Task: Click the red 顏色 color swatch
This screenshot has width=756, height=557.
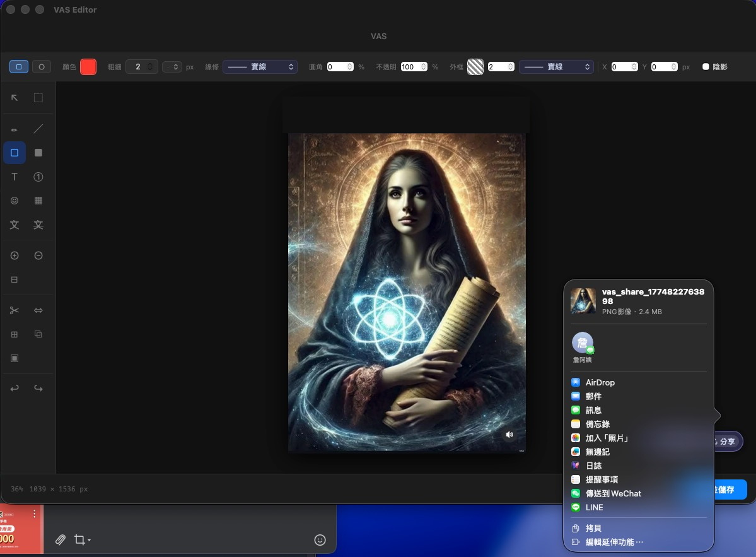Action: [x=88, y=67]
